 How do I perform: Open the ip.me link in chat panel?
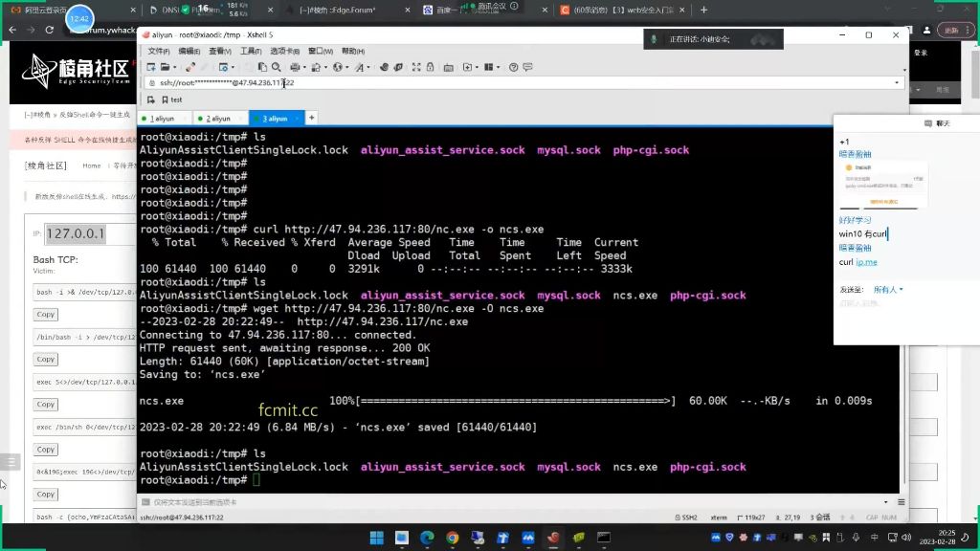[866, 262]
